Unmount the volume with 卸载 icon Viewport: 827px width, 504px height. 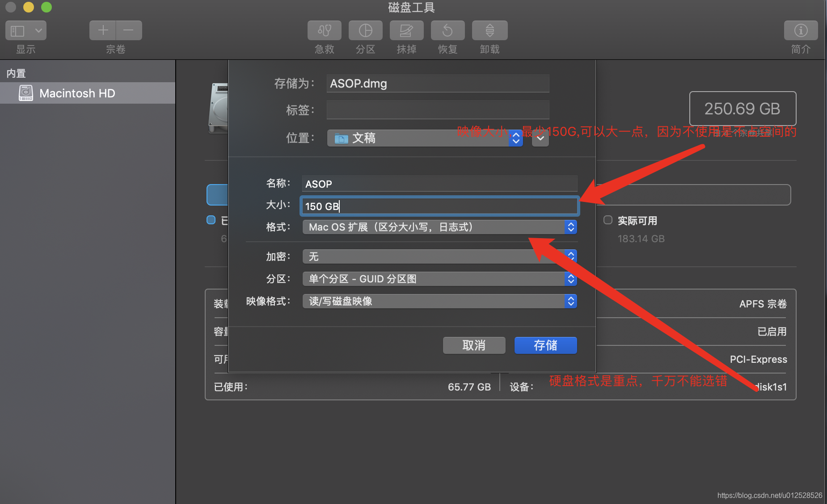coord(489,30)
